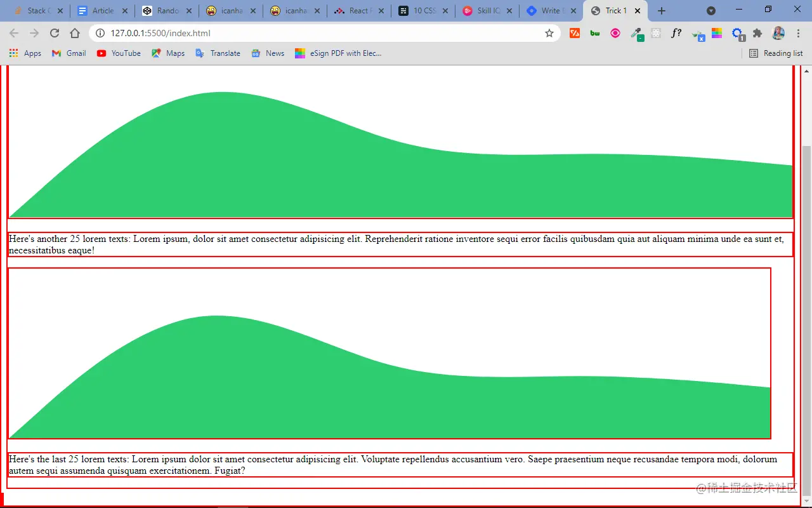Viewport: 812px width, 508px height.
Task: Open the Gmail bookmark
Action: click(69, 53)
